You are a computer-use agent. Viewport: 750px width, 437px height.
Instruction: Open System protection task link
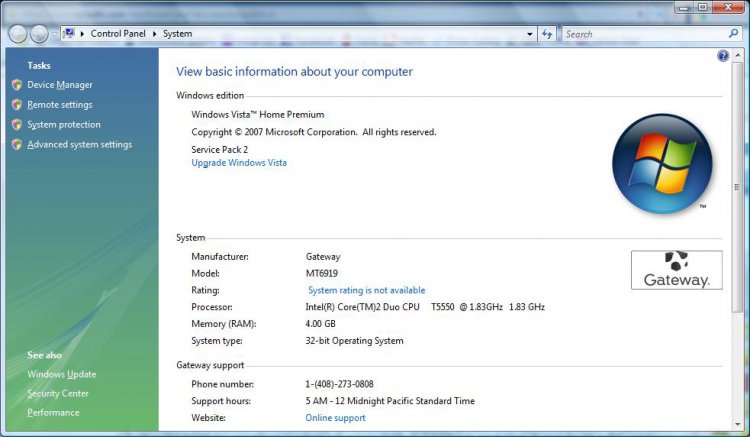pyautogui.click(x=64, y=124)
